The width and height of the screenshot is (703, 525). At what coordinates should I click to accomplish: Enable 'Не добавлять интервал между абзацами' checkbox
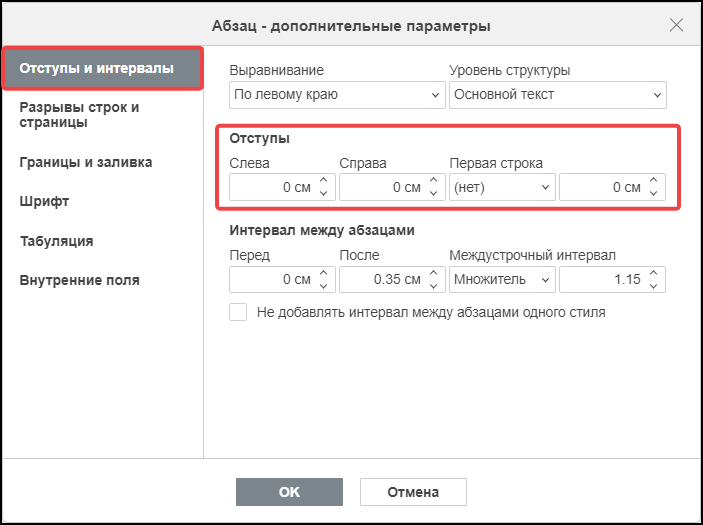coord(238,312)
